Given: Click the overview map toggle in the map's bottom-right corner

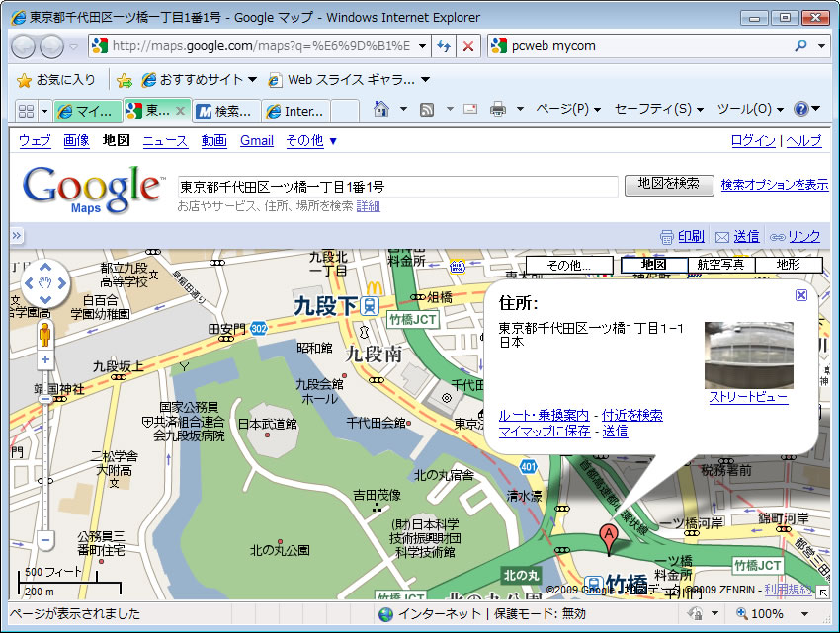Looking at the screenshot, I should (x=823, y=592).
